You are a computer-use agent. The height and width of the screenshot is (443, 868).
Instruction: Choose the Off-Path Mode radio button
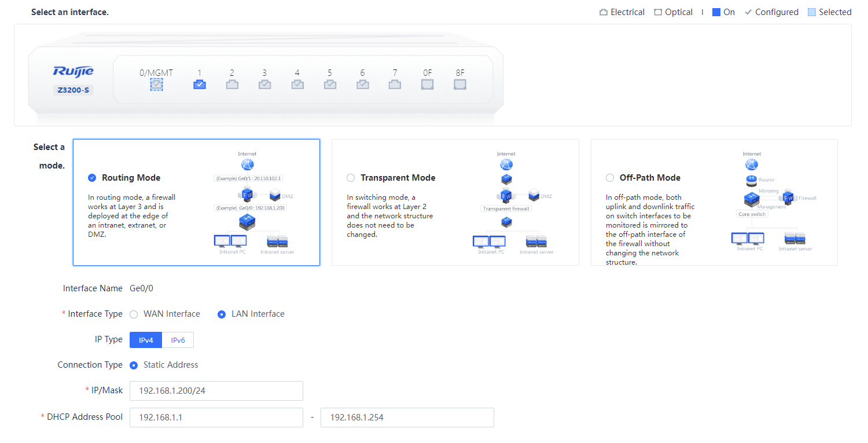point(610,178)
